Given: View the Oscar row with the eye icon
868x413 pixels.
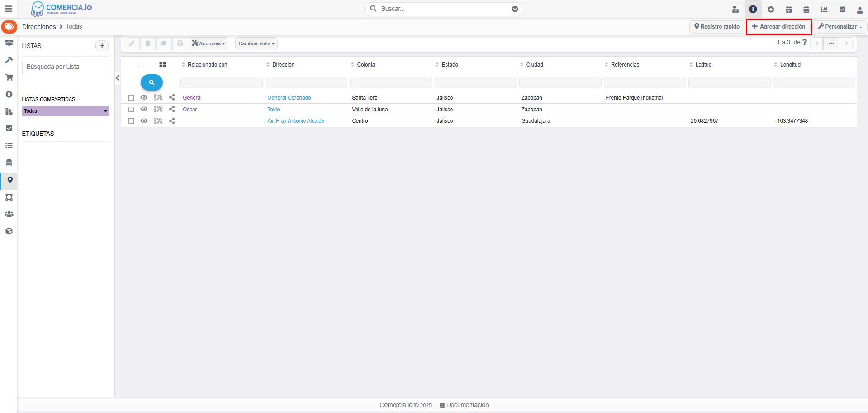Looking at the screenshot, I should [x=144, y=109].
